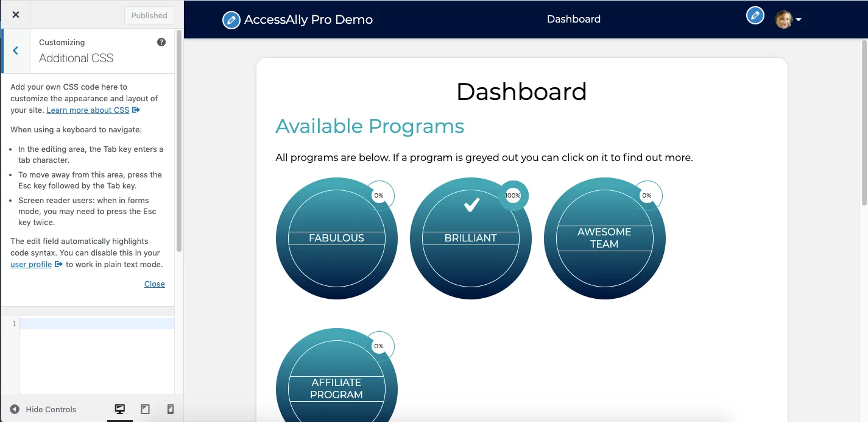Click into the CSS code editor line 1
868x422 pixels.
pyautogui.click(x=96, y=324)
